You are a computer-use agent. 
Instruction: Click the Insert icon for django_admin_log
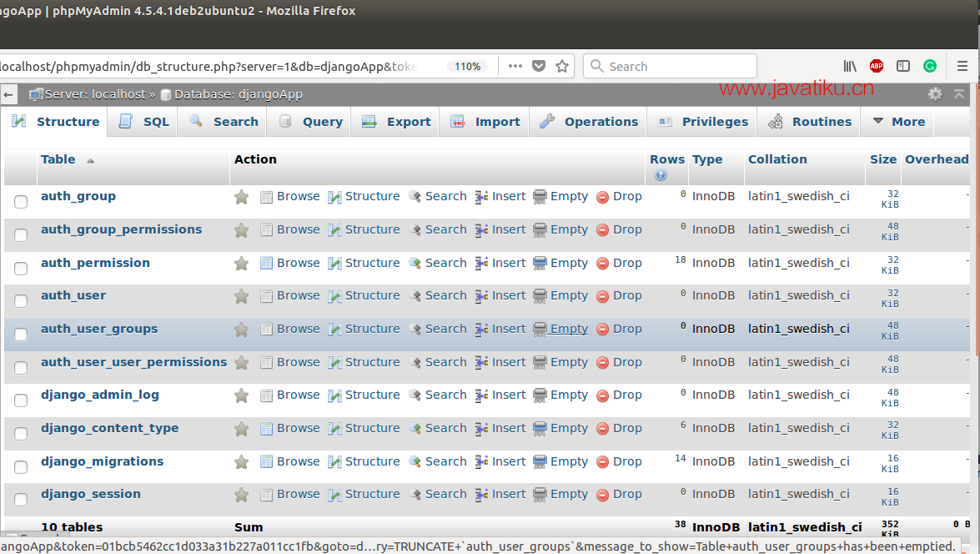click(481, 395)
